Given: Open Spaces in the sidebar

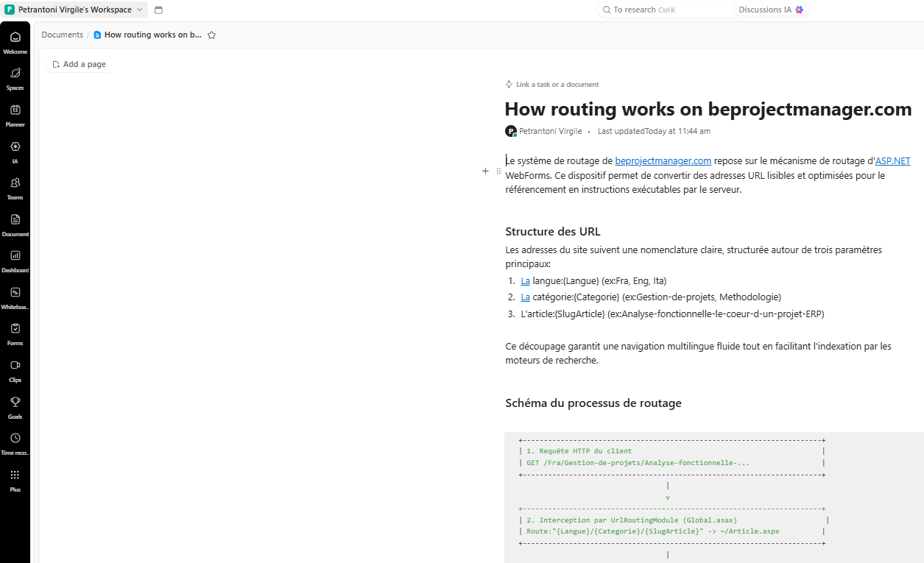Looking at the screenshot, I should [15, 73].
